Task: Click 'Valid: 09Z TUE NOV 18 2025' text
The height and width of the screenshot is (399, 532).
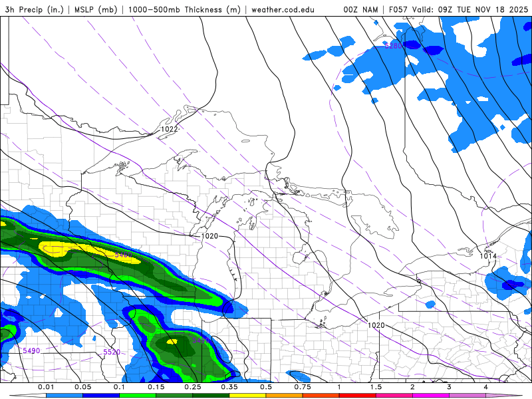Action: point(470,9)
